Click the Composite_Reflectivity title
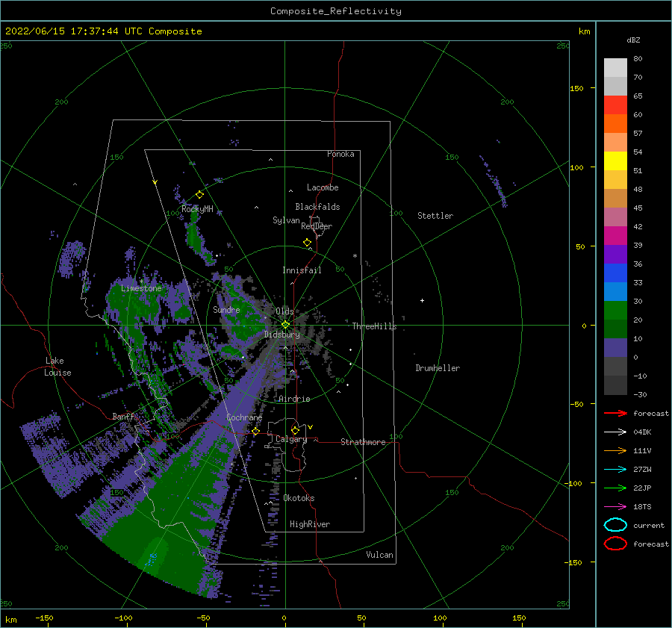Viewport: 672px width, 628px height. click(336, 11)
